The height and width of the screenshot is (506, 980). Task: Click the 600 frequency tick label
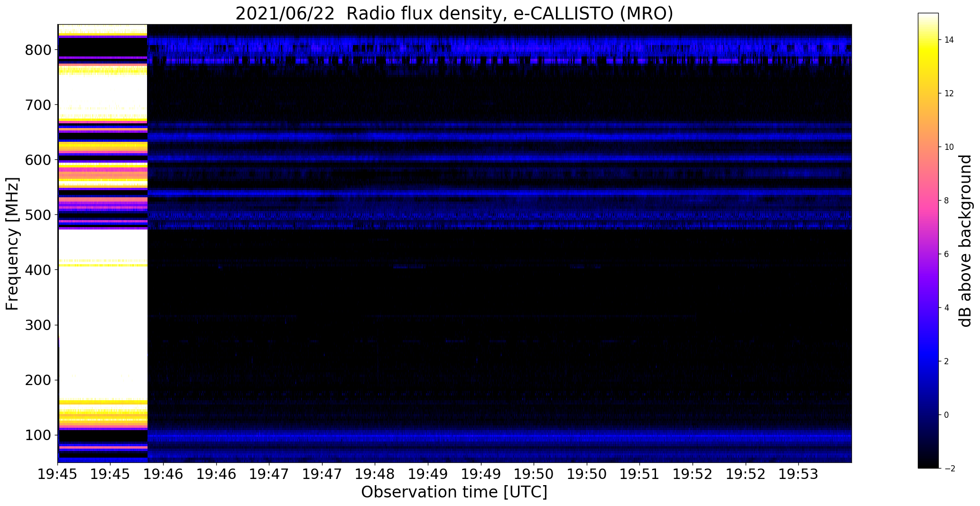click(x=38, y=160)
